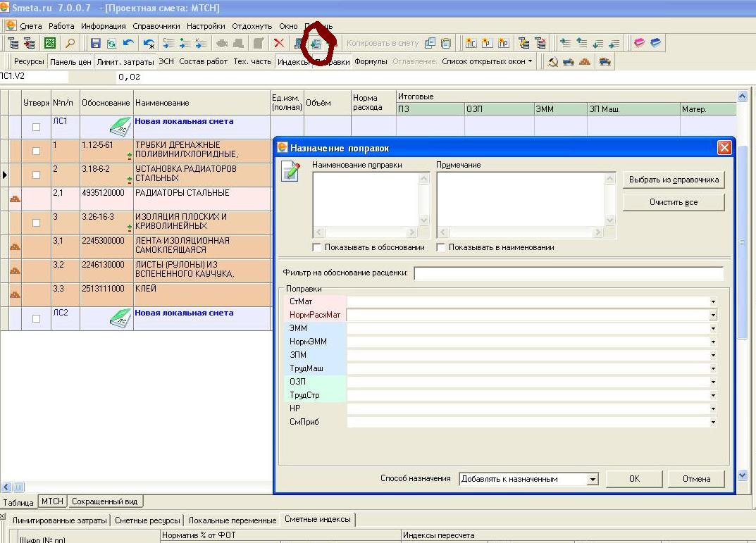The image size is (756, 543).
Task: Open the Смета menu
Action: [x=31, y=26]
